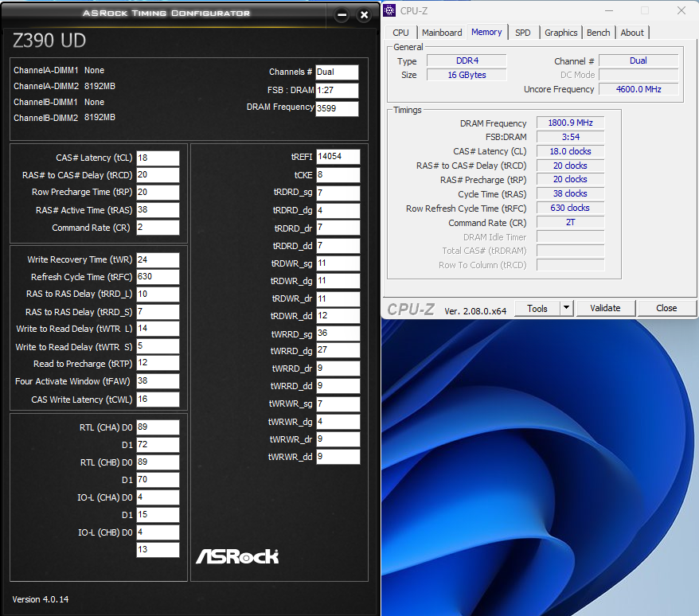Open the Tools dropdown arrow in CPU-Z

click(x=566, y=308)
